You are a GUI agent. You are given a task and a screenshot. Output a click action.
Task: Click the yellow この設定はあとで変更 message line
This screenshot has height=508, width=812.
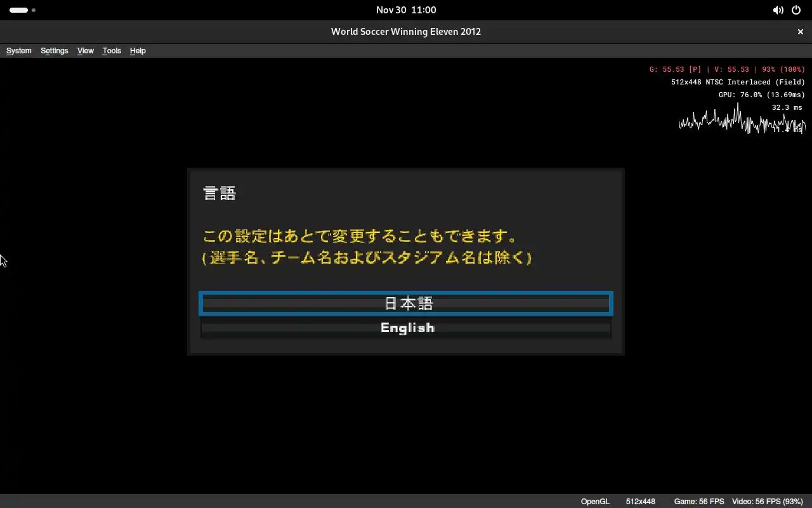[x=360, y=236]
